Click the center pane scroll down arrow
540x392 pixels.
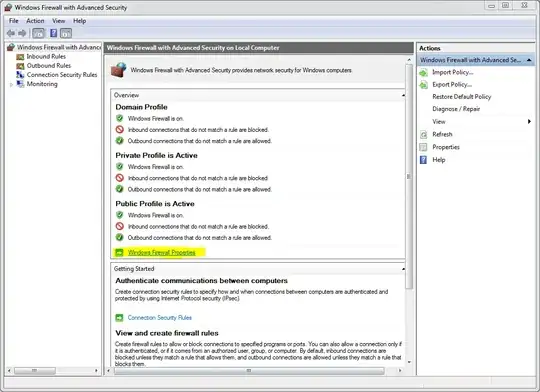tap(409, 362)
